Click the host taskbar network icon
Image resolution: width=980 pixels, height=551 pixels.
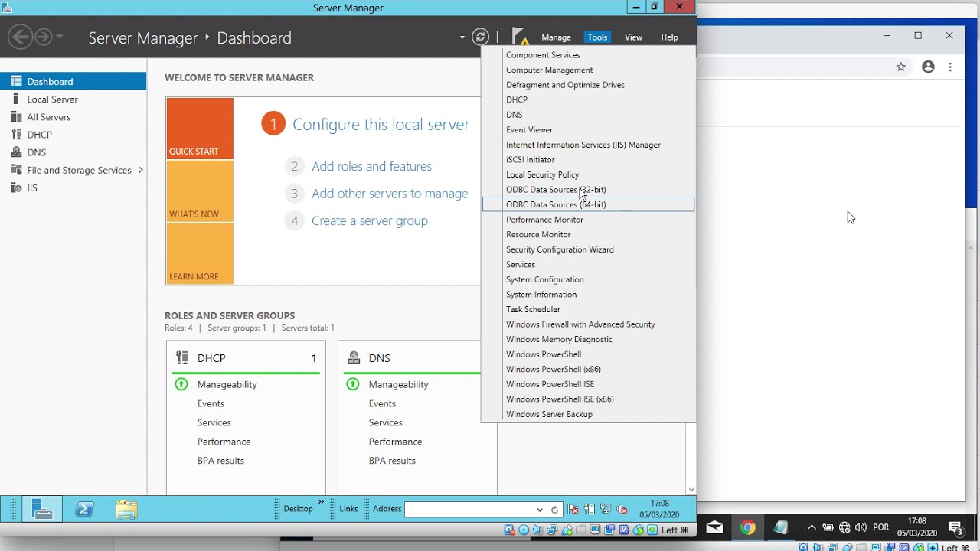pyautogui.click(x=844, y=527)
